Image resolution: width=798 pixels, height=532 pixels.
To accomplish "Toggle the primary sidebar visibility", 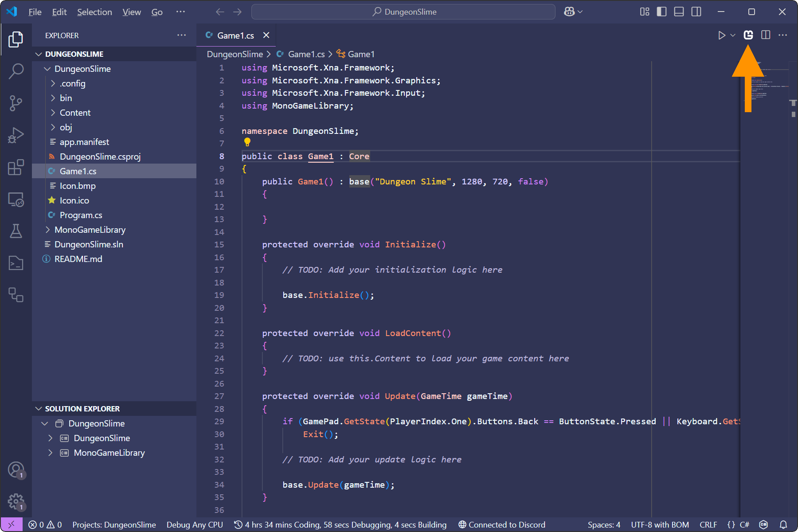I will [x=661, y=12].
